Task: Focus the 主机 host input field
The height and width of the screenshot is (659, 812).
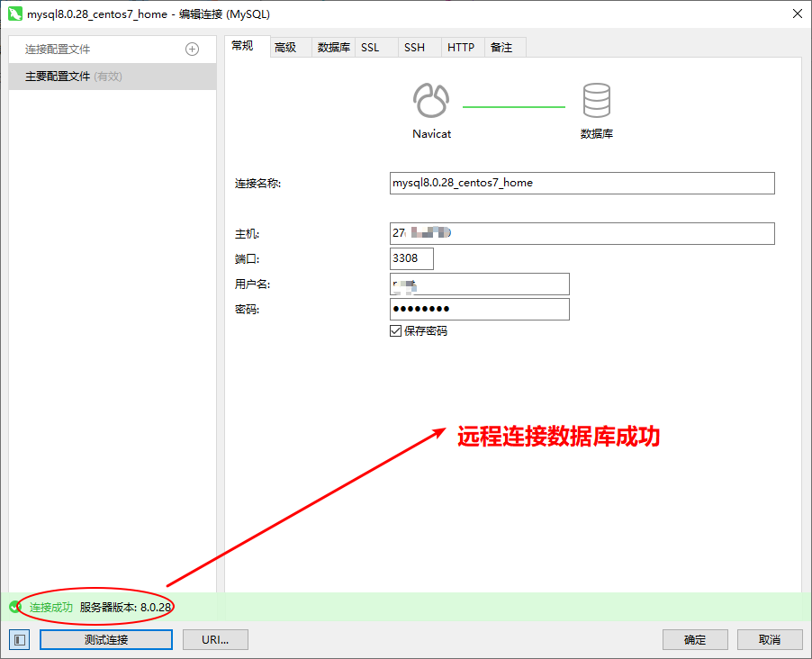Action: click(x=582, y=234)
